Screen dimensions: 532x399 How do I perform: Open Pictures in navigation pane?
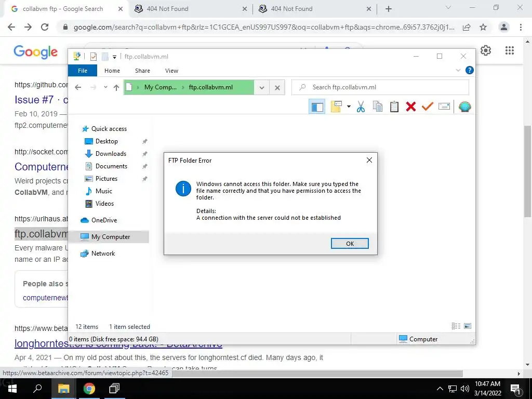pyautogui.click(x=106, y=179)
